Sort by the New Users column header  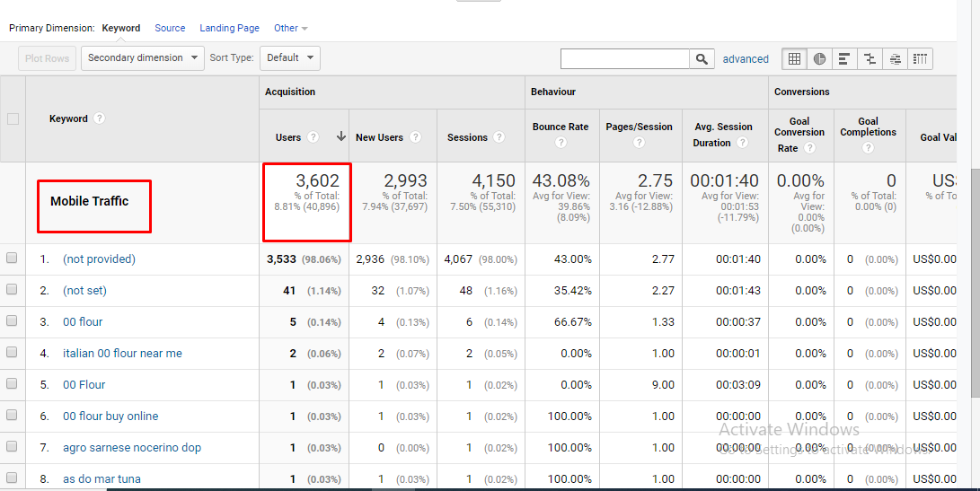[379, 137]
